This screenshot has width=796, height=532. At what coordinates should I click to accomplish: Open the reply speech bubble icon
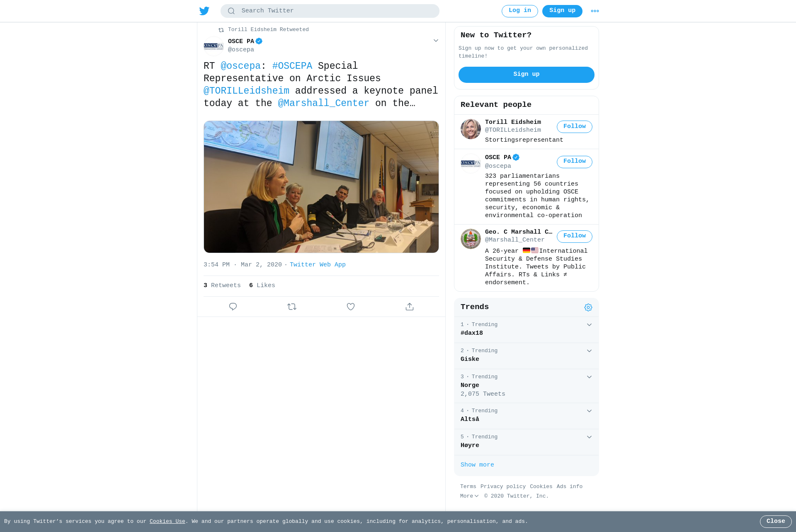coord(233,307)
